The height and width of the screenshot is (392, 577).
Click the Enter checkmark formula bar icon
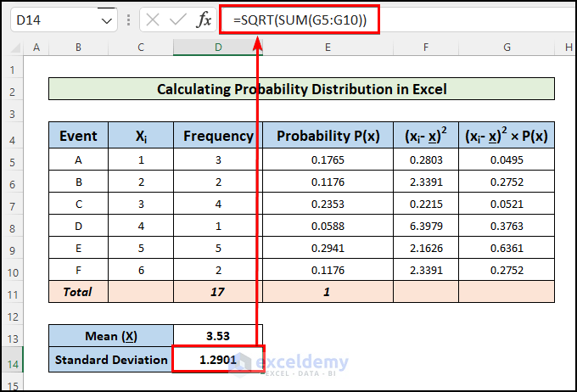pos(177,20)
